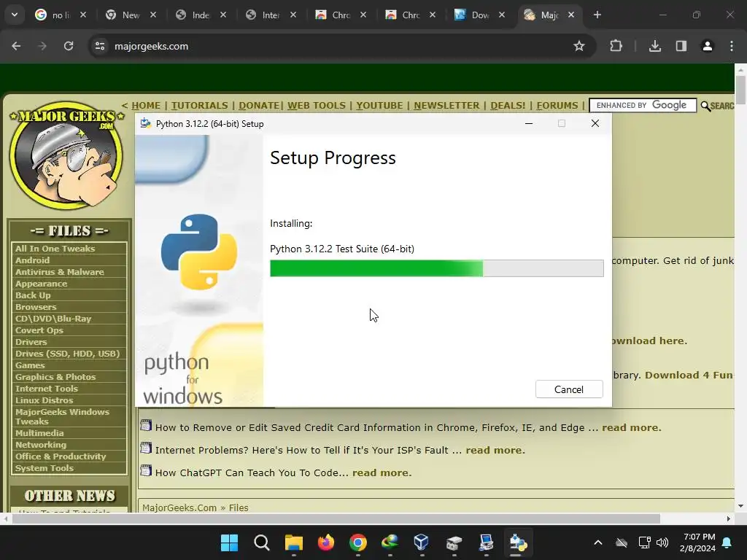Click the Python setup progress bar
Image resolution: width=747 pixels, height=560 pixels.
point(436,268)
